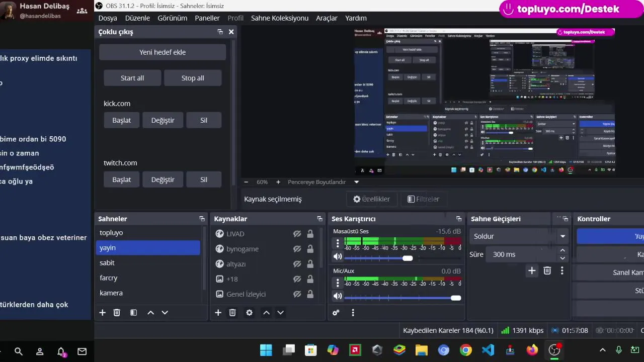Open Windows Start button on taskbar
This screenshot has height=362, width=644.
(x=266, y=350)
